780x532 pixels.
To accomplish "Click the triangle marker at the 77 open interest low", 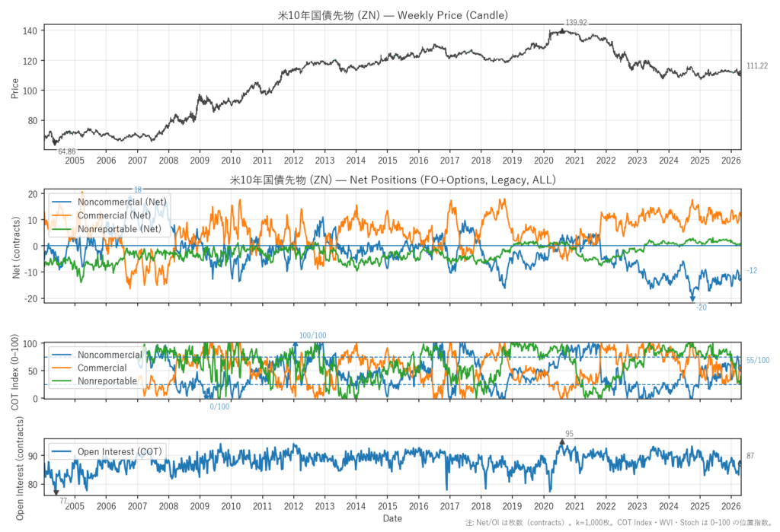I will coord(56,492).
